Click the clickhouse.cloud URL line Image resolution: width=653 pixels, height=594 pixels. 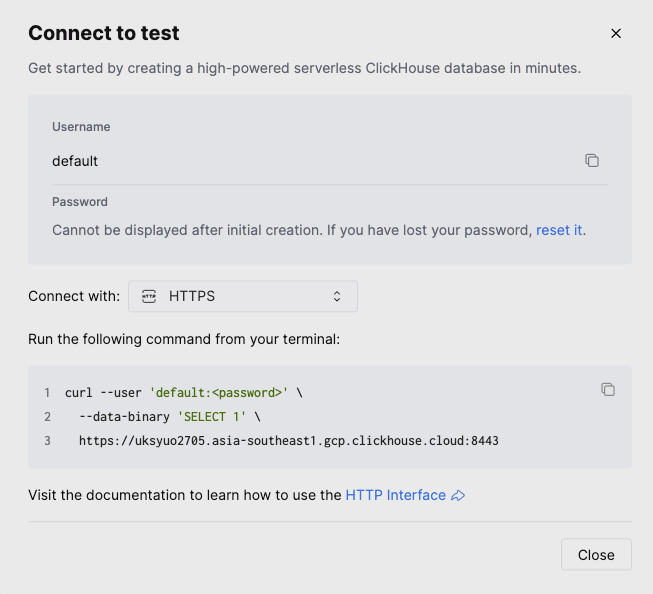tap(288, 440)
